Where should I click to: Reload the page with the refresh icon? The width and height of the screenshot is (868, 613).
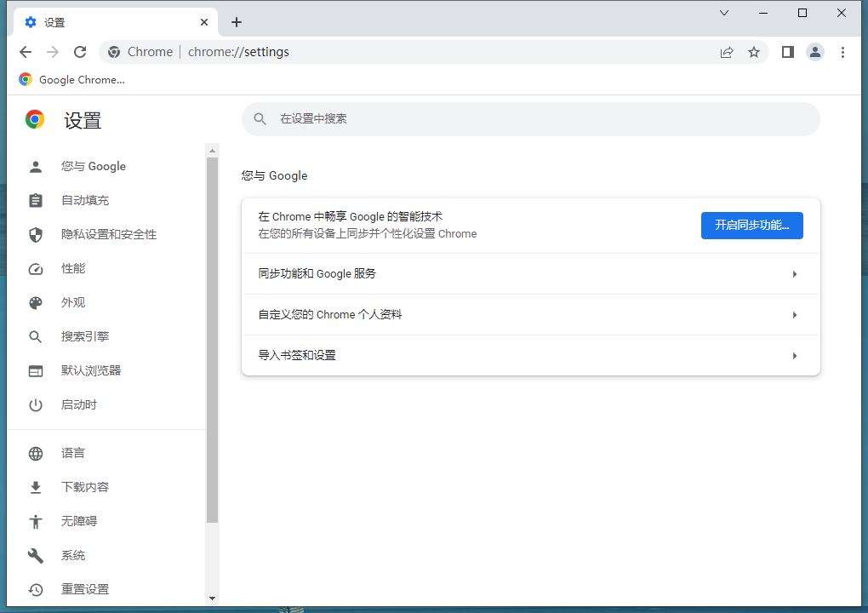tap(80, 52)
